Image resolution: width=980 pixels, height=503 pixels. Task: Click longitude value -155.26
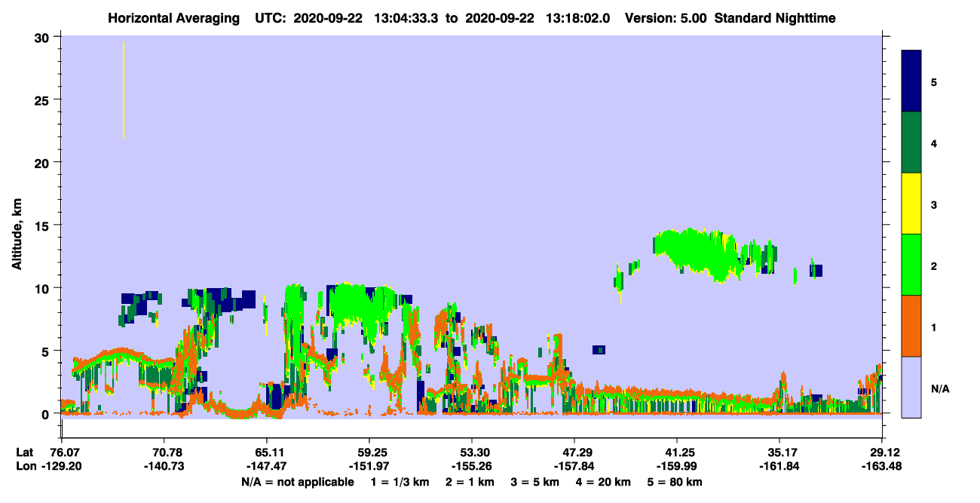click(x=471, y=467)
